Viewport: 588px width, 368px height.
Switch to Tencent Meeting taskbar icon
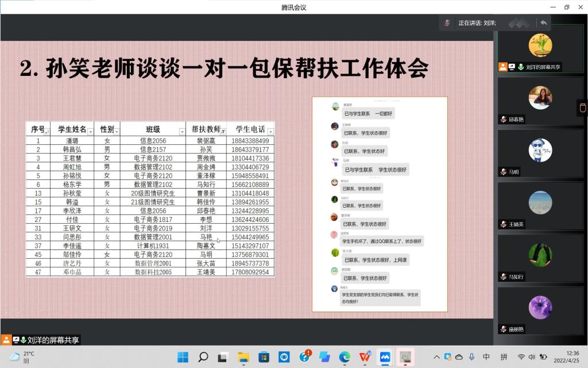385,357
